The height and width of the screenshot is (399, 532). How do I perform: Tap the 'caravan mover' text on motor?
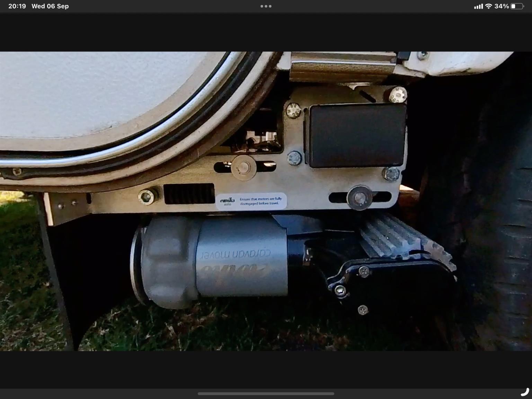tap(236, 255)
